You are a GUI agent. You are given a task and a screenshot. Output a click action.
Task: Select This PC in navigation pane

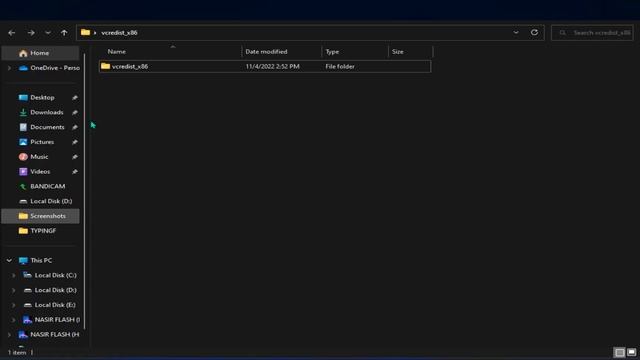click(x=36, y=260)
